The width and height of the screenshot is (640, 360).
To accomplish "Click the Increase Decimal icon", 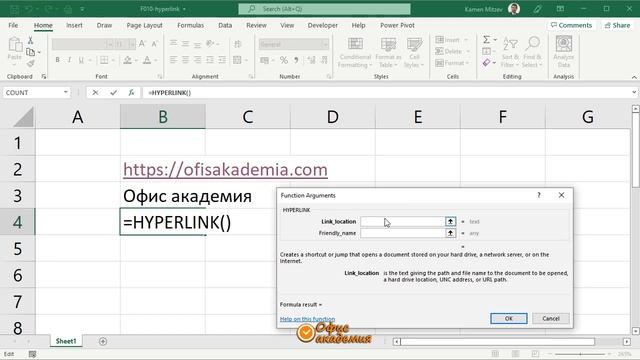I will 311,60.
